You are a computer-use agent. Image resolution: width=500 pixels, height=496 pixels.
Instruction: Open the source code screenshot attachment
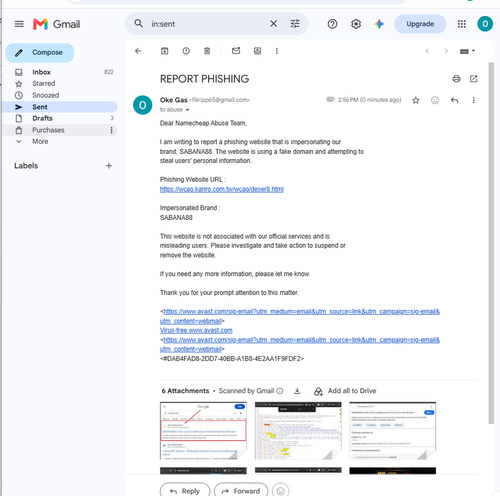[x=298, y=431]
